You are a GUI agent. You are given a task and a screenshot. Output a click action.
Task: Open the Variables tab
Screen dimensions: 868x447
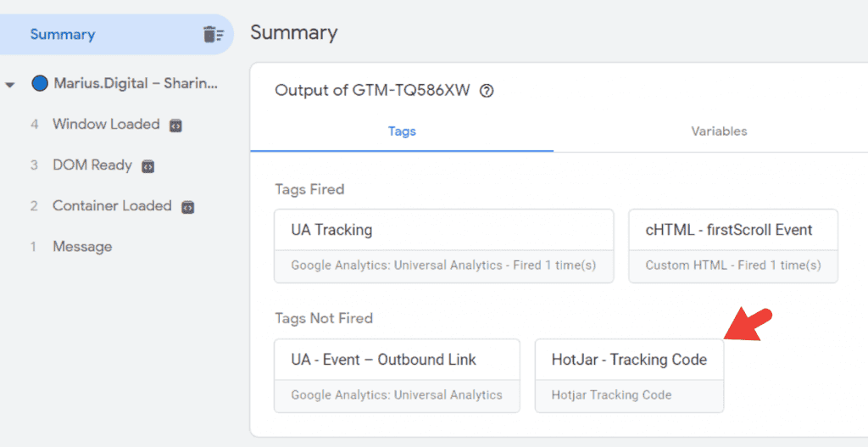[x=719, y=131]
